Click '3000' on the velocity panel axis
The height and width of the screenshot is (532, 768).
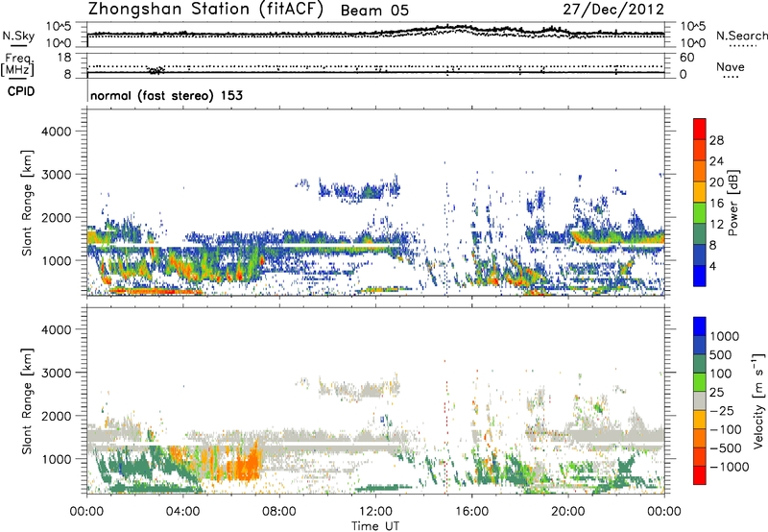57,373
